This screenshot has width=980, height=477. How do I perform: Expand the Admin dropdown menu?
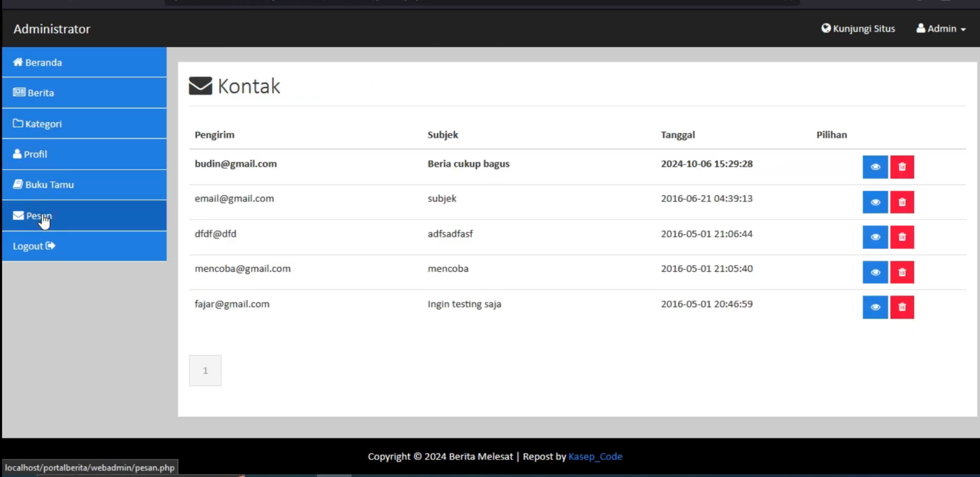[941, 28]
